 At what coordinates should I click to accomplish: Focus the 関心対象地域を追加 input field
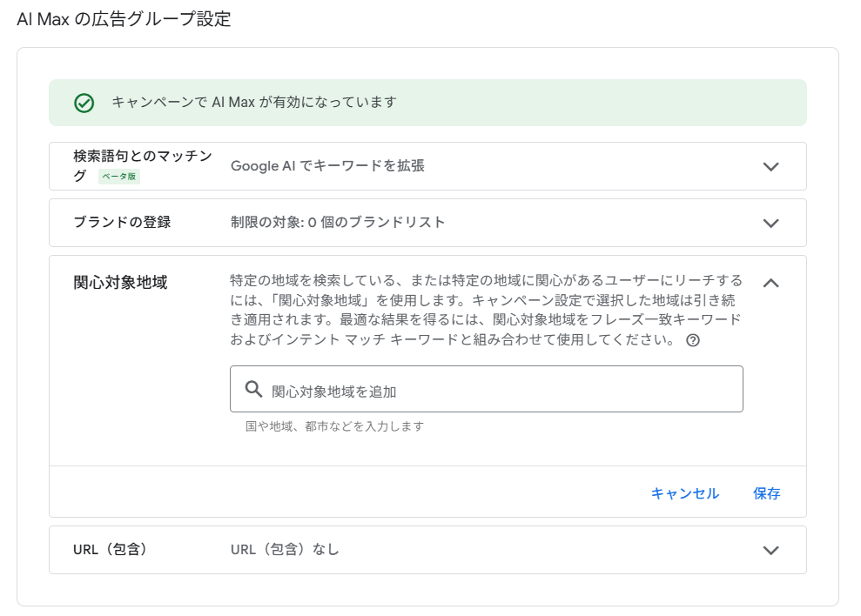click(486, 389)
